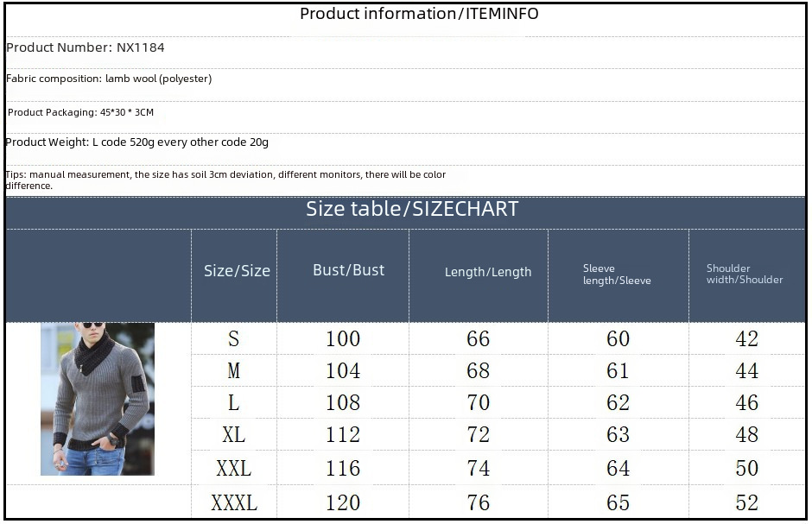Click the 'Sleeve length/Sleeve' column header
The width and height of the screenshot is (812, 524).
[617, 275]
